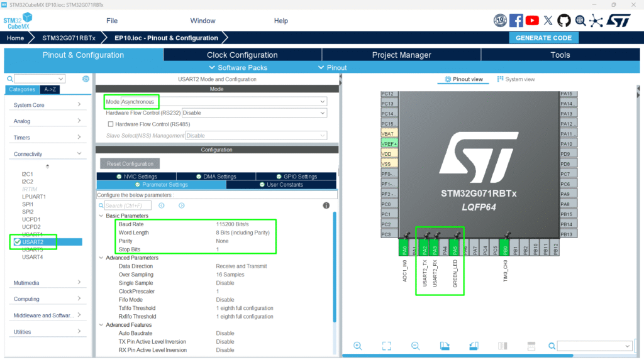The image size is (644, 362).
Task: Rotate the chip view counter-clockwise
Action: click(474, 346)
